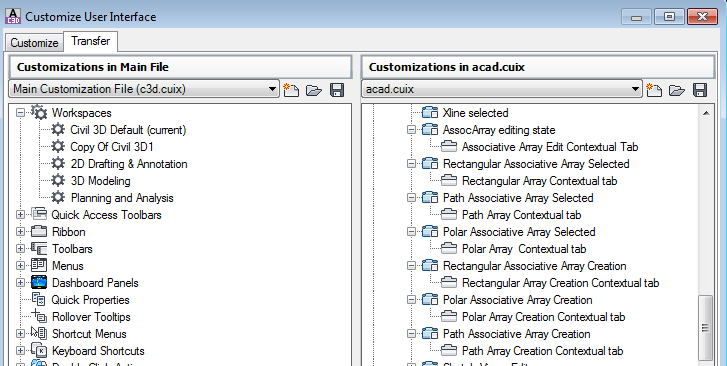Maximize the Customize User Interface window
The height and width of the screenshot is (366, 727).
point(670,17)
